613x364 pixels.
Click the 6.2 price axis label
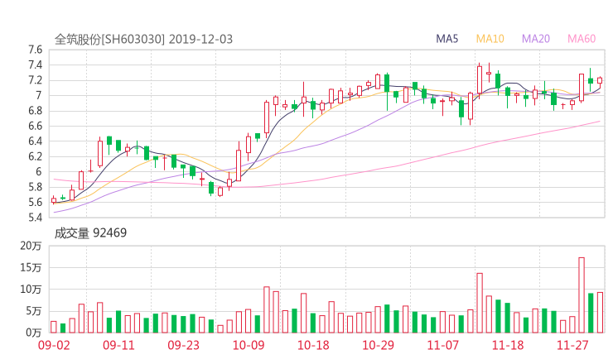[35, 156]
